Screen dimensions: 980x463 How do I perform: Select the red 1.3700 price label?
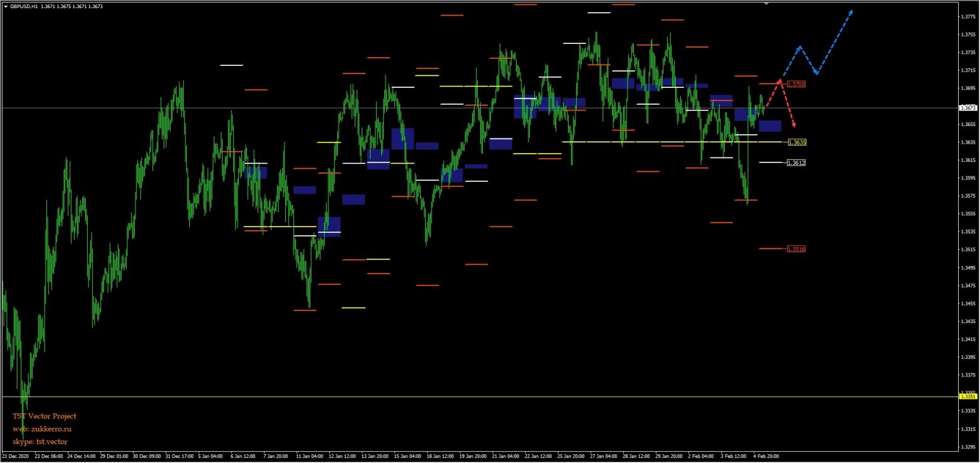coord(796,84)
